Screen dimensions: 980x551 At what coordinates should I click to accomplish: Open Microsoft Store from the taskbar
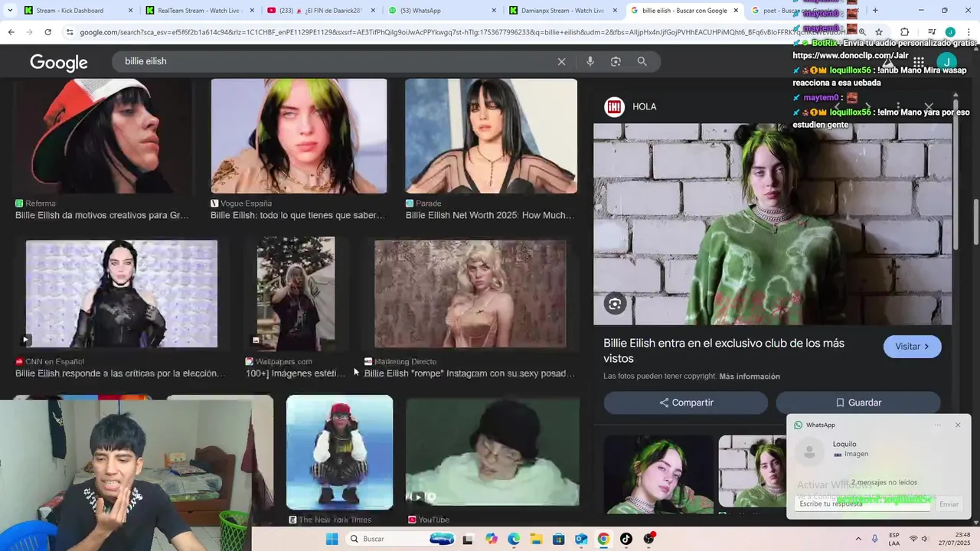click(559, 539)
